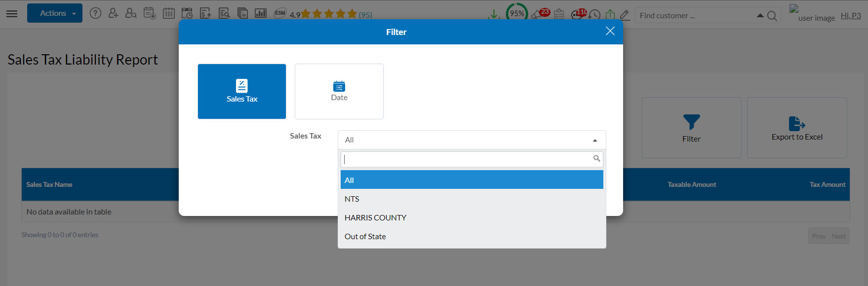Viewport: 868px width, 286px height.
Task: Close the Filter dialog
Action: tap(610, 31)
